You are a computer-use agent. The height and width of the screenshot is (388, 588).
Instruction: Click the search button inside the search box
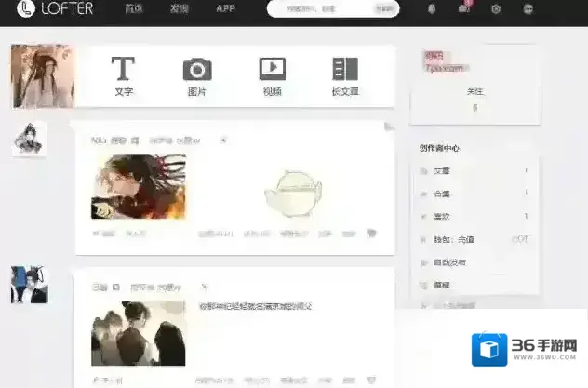[x=384, y=8]
